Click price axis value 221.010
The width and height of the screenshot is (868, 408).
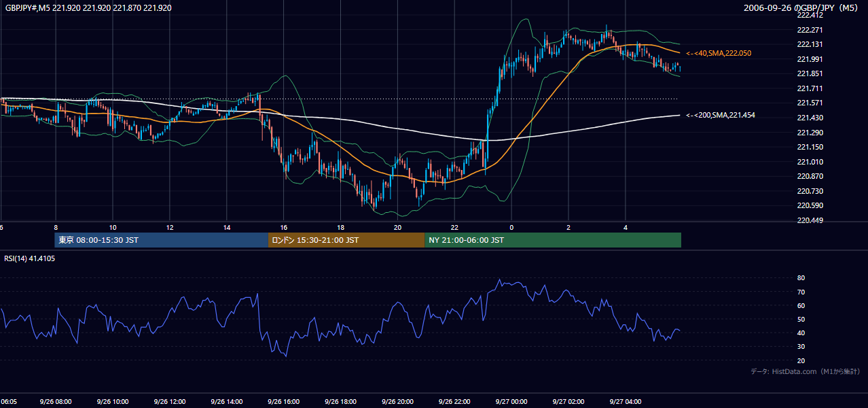click(x=810, y=162)
